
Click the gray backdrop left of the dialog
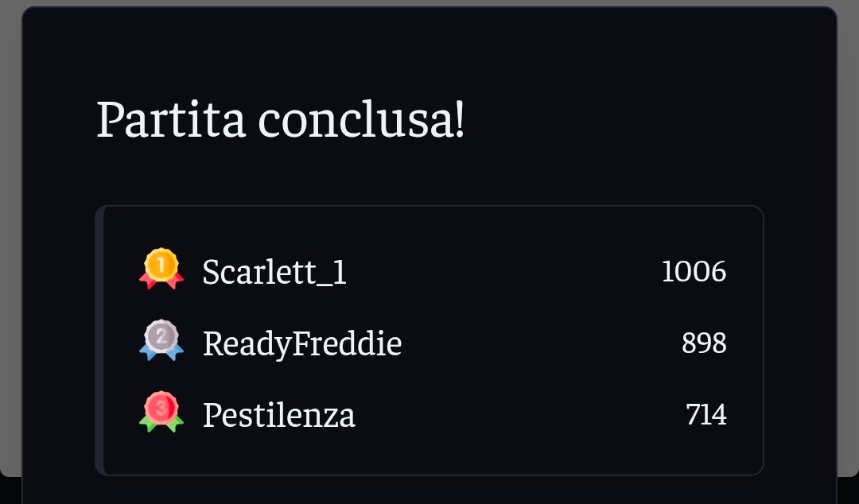click(x=10, y=238)
